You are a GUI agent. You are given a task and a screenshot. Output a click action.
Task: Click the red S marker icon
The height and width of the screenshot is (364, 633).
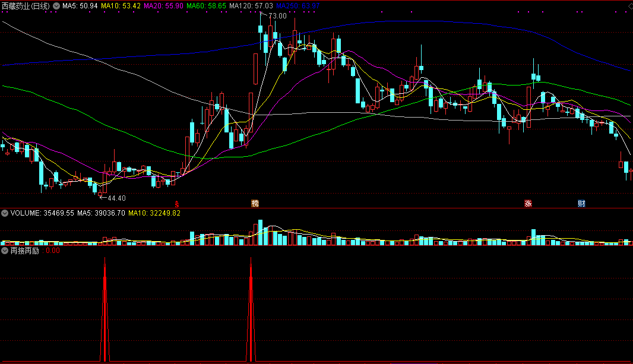(x=177, y=204)
